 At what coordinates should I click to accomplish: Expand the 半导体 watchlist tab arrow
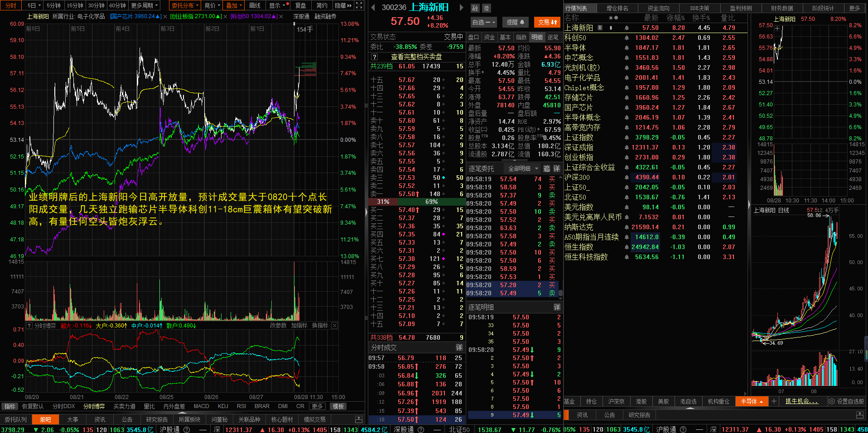point(762,402)
